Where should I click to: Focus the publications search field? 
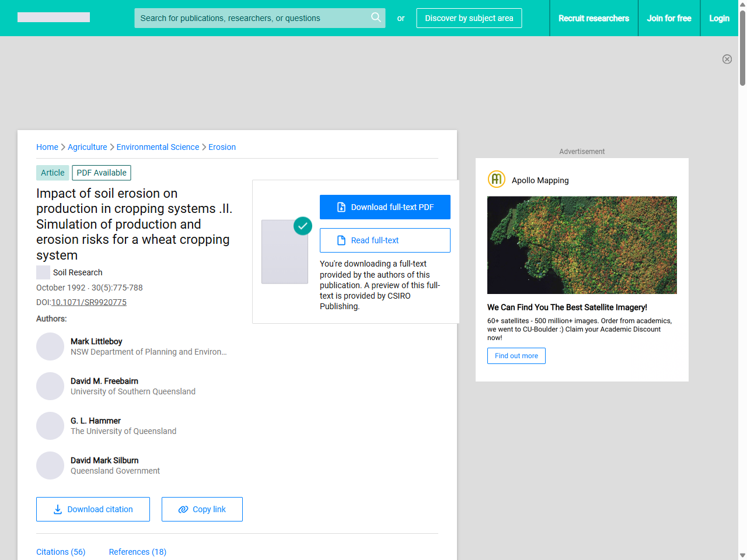click(x=251, y=18)
